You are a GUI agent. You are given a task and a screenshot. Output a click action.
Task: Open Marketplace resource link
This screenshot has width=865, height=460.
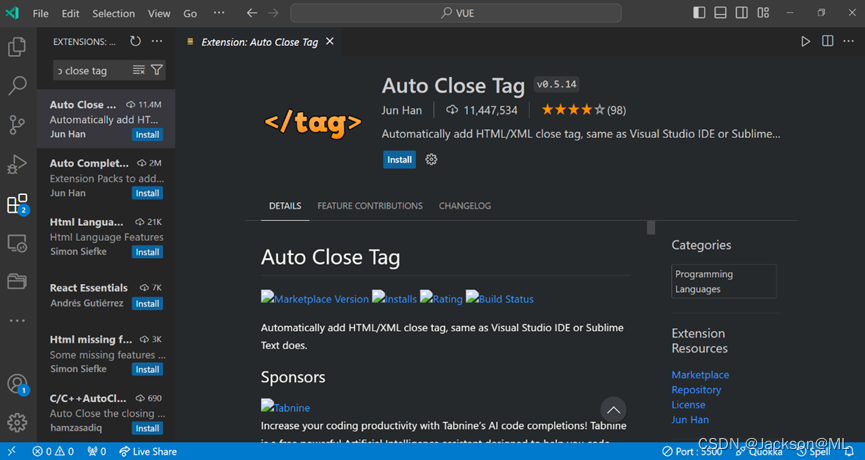(x=700, y=375)
